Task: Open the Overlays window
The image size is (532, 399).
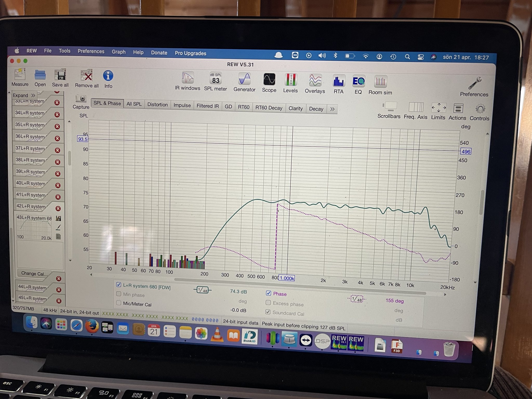Action: [315, 84]
